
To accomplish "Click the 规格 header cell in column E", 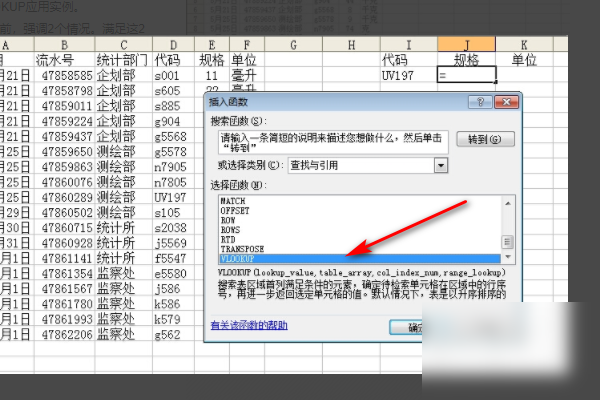I will [x=212, y=60].
